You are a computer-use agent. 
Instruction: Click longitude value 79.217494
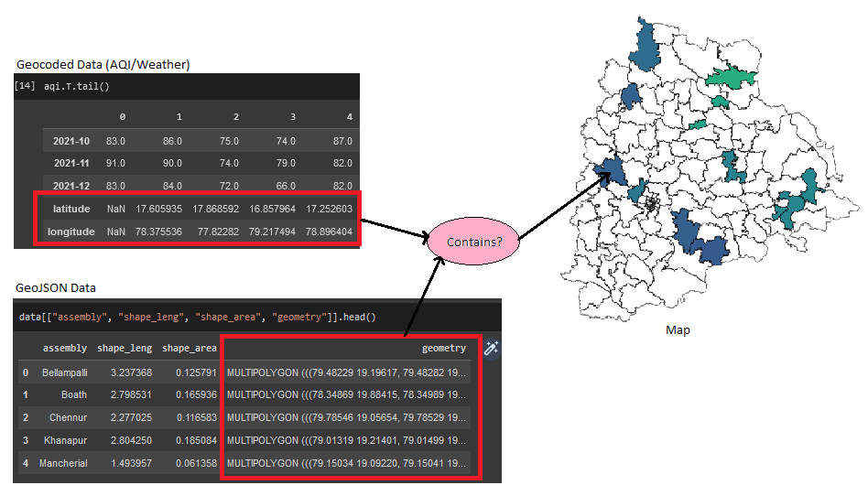click(272, 232)
